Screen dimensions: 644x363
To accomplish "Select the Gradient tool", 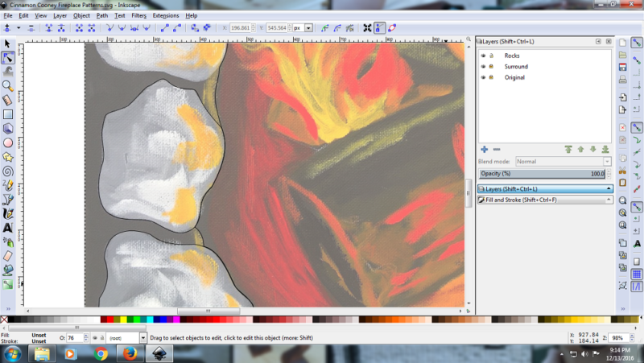I will (x=7, y=284).
